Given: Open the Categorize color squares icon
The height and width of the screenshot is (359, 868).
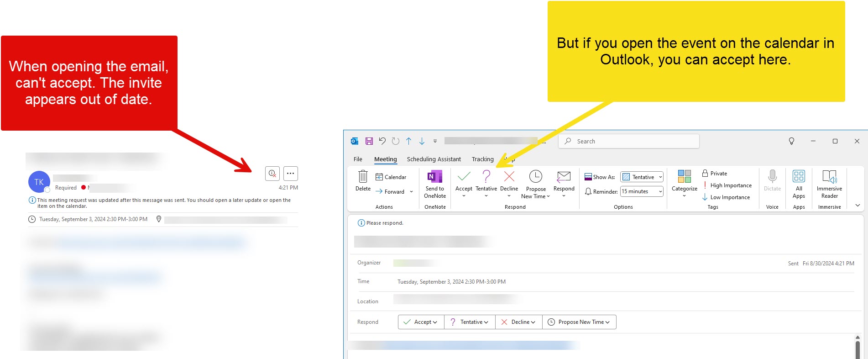Looking at the screenshot, I should (x=684, y=176).
